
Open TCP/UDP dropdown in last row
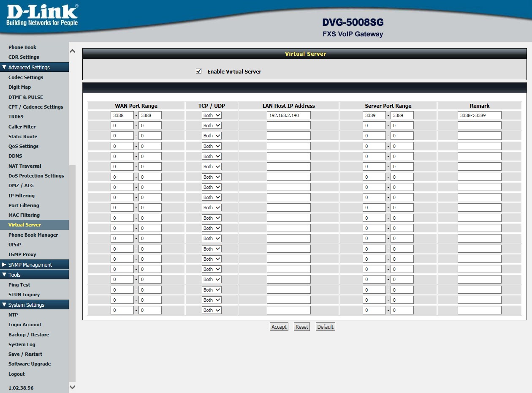212,310
